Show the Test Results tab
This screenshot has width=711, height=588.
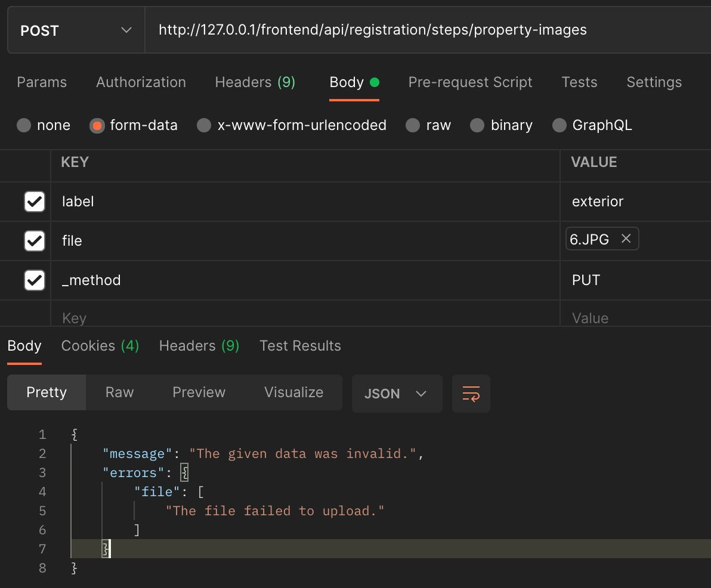coord(300,346)
